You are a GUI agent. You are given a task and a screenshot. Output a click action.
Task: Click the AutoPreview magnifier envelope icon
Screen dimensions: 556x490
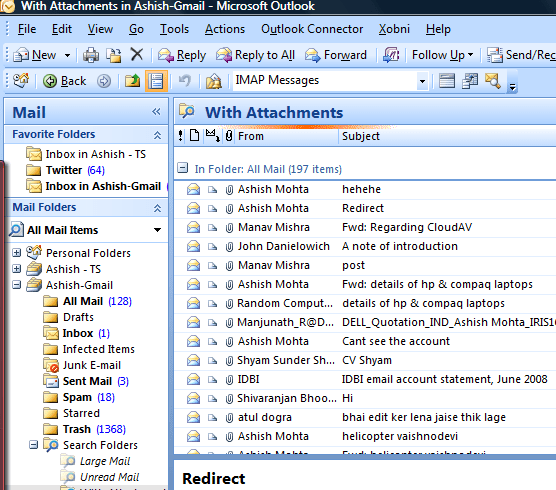(493, 81)
